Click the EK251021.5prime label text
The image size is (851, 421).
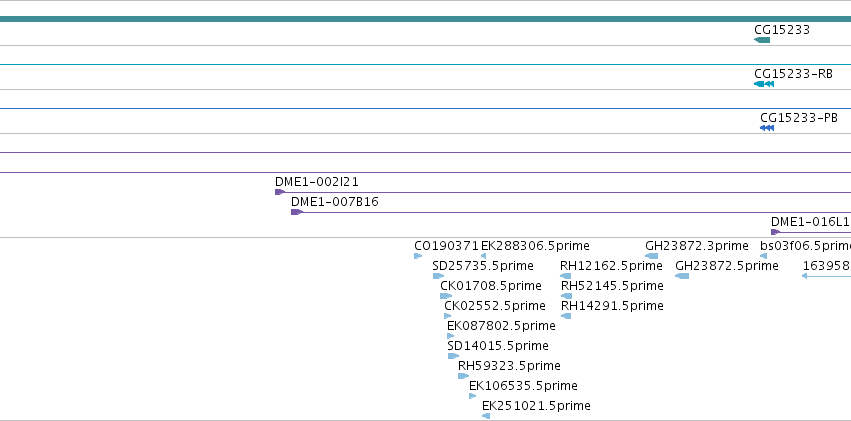pos(536,406)
